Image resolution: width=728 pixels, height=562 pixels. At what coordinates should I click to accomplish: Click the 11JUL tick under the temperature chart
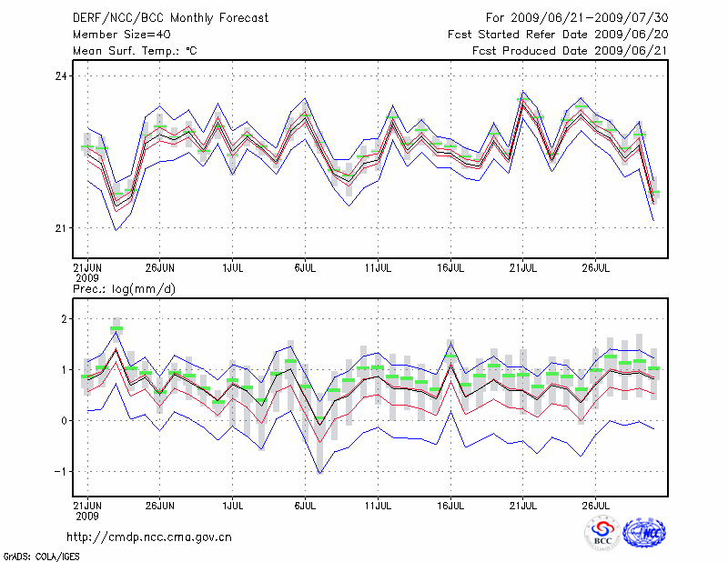point(378,268)
